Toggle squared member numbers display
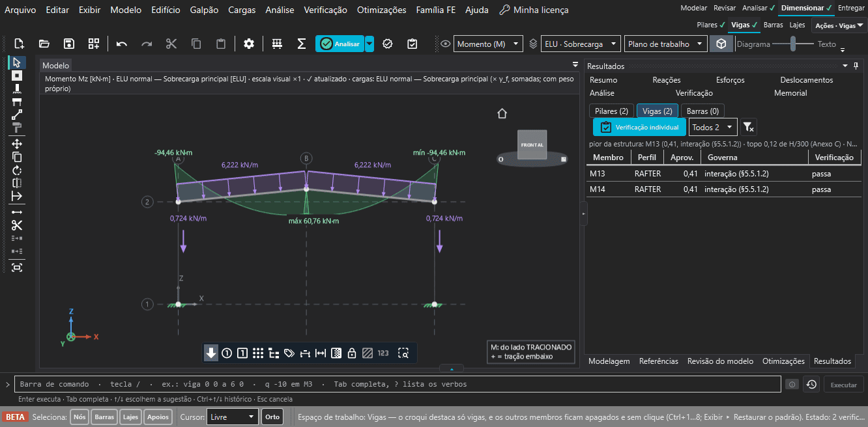 (x=242, y=353)
